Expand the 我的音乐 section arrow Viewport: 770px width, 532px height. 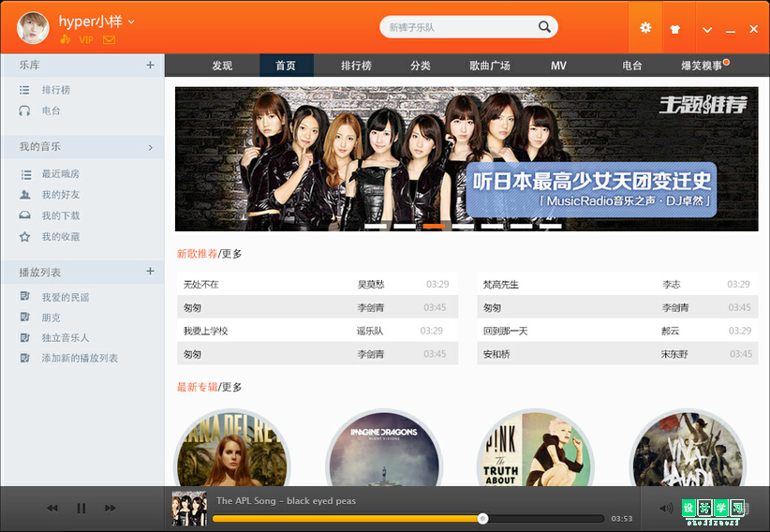coord(150,147)
